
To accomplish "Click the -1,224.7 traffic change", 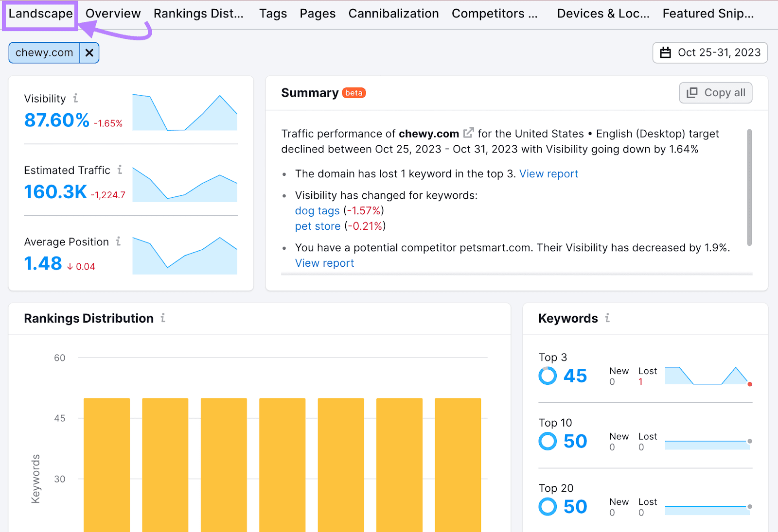I will coord(108,195).
